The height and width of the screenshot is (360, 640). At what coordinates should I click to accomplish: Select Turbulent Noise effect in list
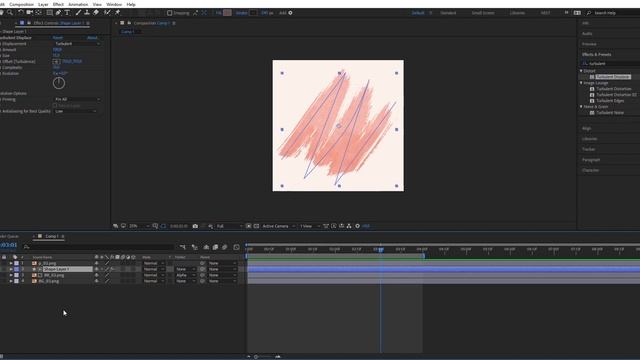[610, 113]
